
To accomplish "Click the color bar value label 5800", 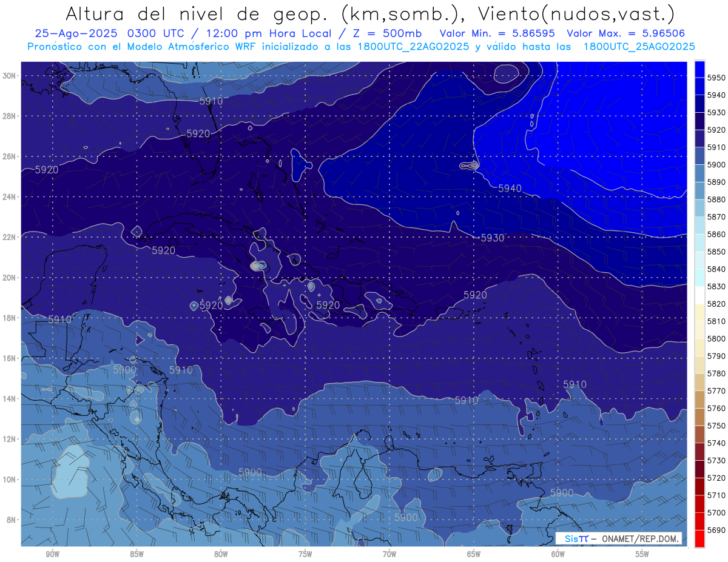I will (717, 338).
